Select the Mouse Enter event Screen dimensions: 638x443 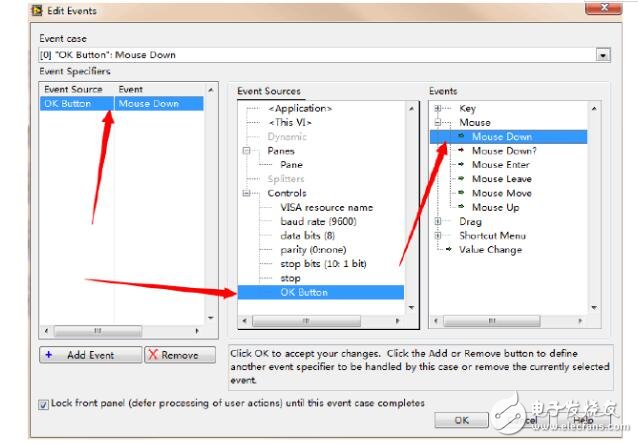501,165
